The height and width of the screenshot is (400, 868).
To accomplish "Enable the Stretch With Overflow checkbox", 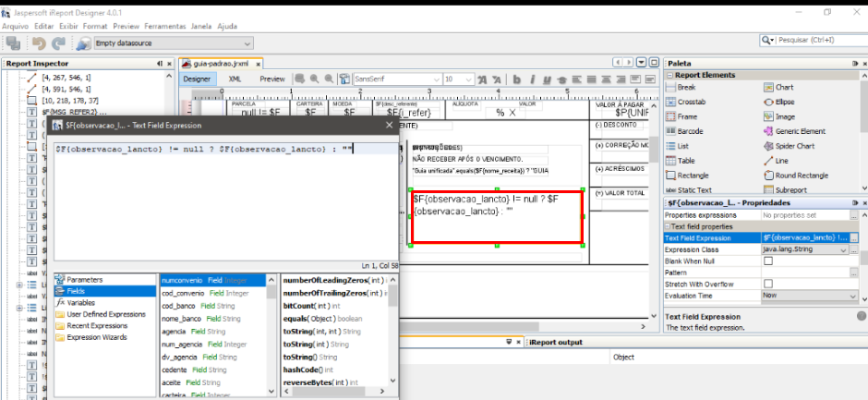I will tap(767, 284).
